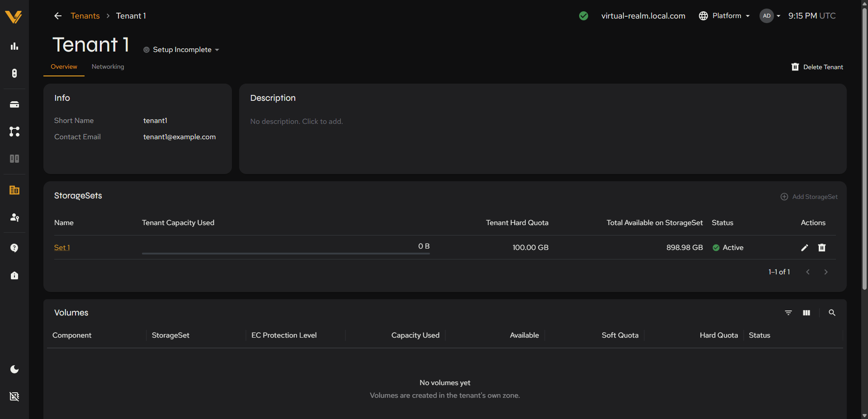The height and width of the screenshot is (419, 868).
Task: Delete Set 1 with the trash icon
Action: tap(822, 248)
